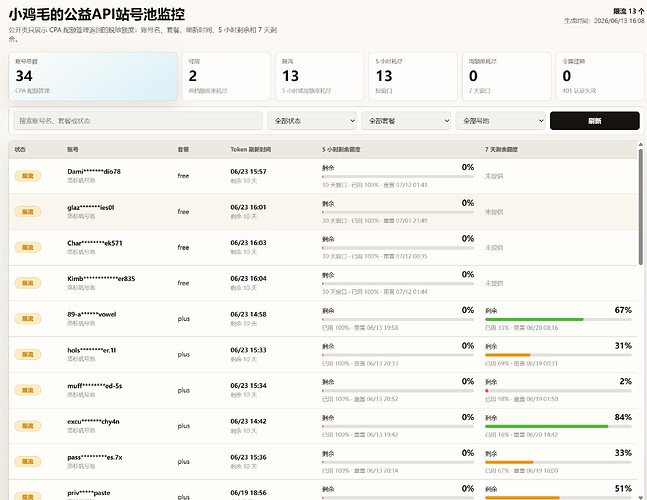Click the 7 天剩余额度 column header

[501, 149]
